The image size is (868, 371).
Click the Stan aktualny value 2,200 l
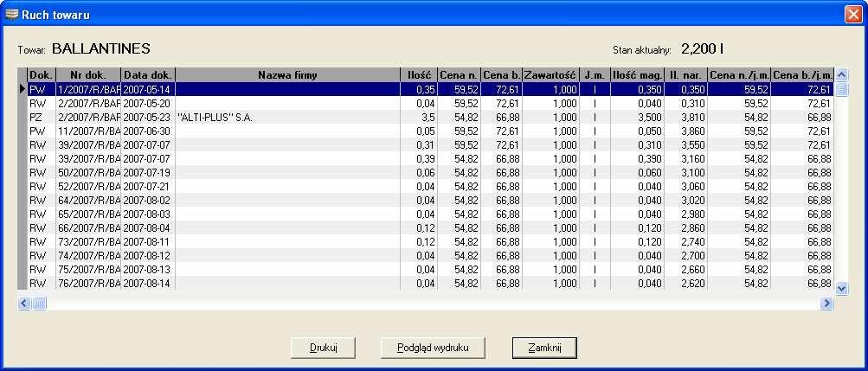[703, 48]
